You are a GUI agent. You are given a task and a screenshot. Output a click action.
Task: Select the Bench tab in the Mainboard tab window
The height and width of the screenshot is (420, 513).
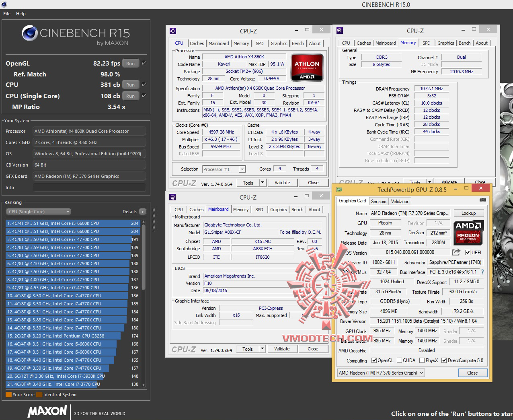pos(298,210)
